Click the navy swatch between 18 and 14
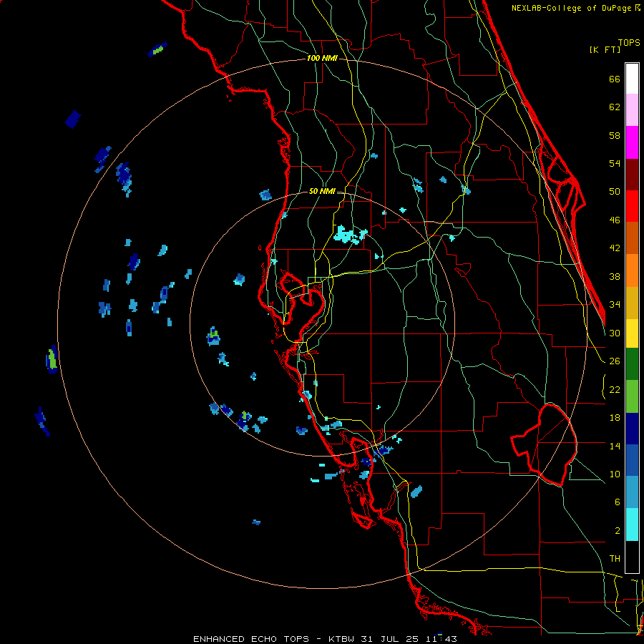The image size is (644, 644). [x=632, y=429]
